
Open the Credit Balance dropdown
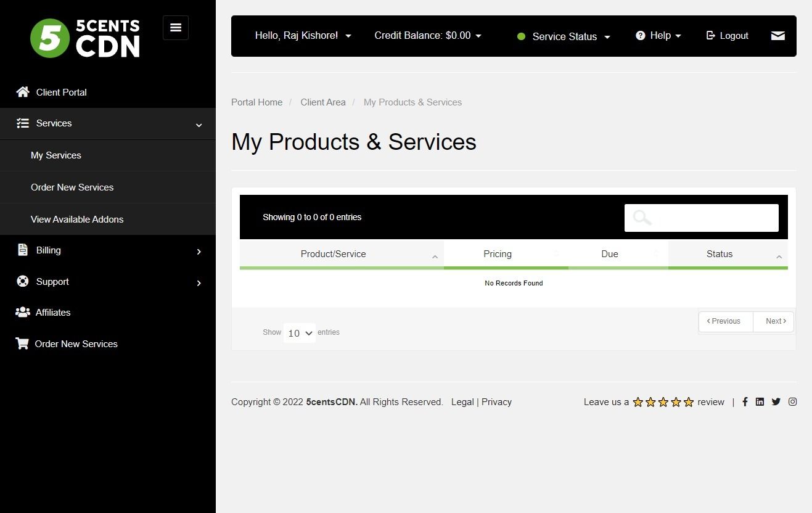tap(428, 36)
